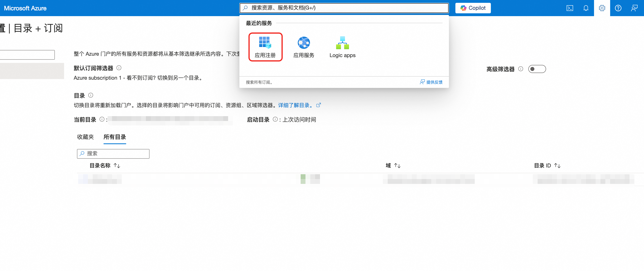Screen dimensions: 644x271
Task: Open 详细了解目录 link
Action: tap(295, 105)
